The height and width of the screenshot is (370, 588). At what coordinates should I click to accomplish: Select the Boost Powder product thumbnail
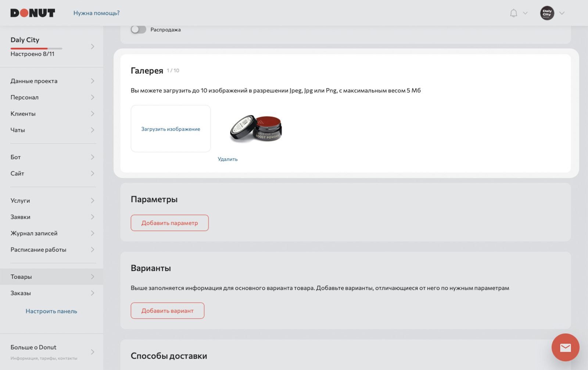coord(256,128)
